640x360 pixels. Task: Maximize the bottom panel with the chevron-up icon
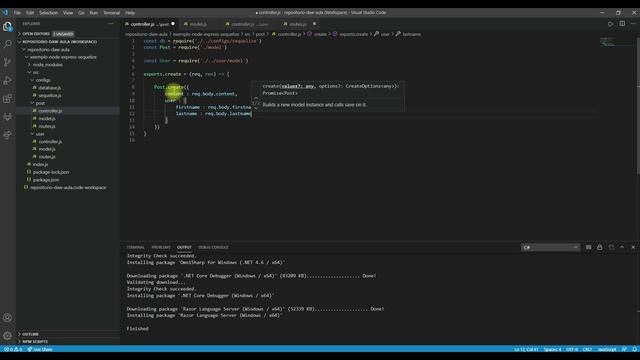click(x=622, y=247)
